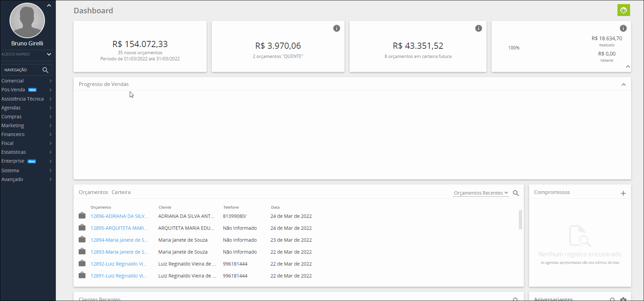Expand the Assistência Técnica menu

point(27,99)
